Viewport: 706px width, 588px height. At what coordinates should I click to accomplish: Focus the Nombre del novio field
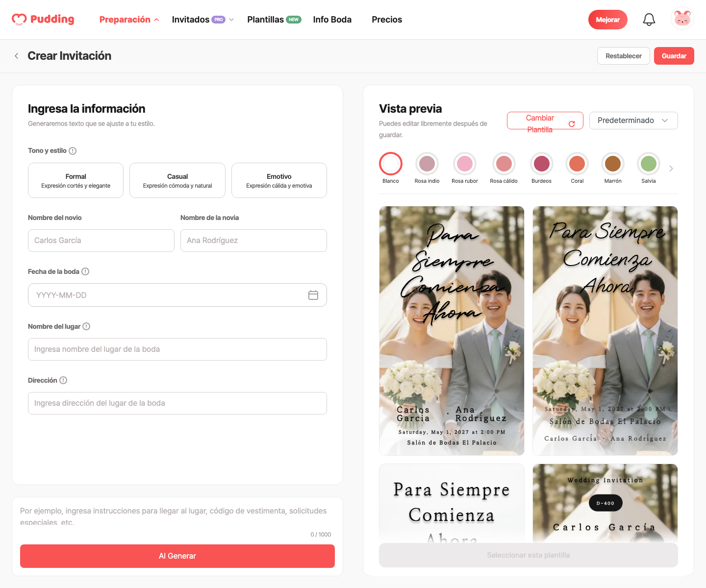click(101, 241)
